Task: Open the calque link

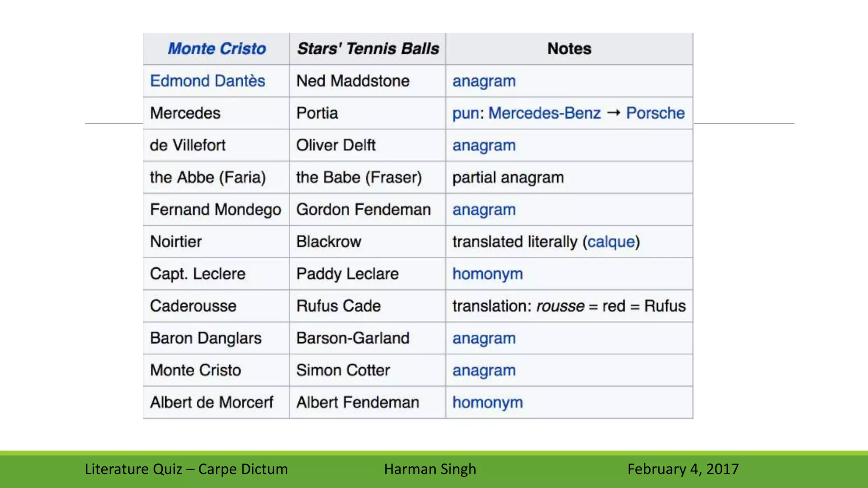Action: (611, 242)
